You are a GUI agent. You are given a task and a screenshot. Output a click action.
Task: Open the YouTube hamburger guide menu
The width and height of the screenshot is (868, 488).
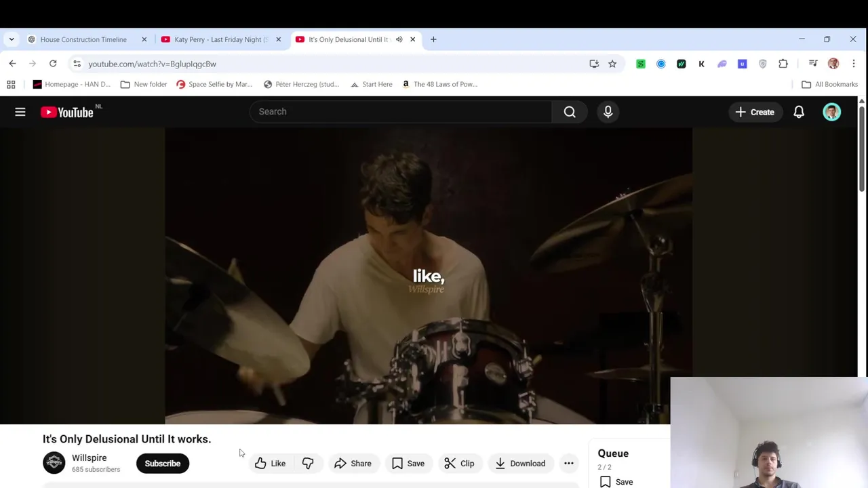tap(20, 112)
